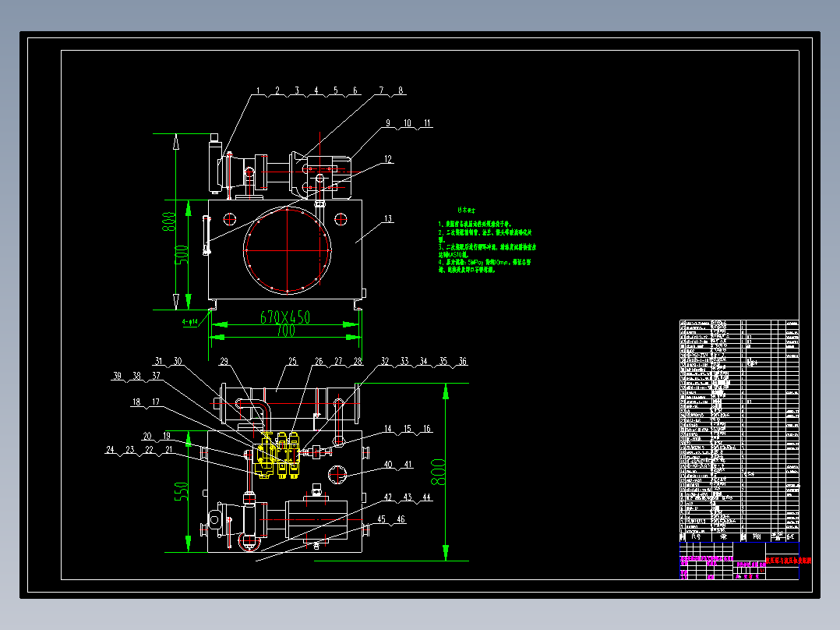Image resolution: width=840 pixels, height=630 pixels.
Task: Click the 808 vertical dimension label
Action: click(x=169, y=221)
